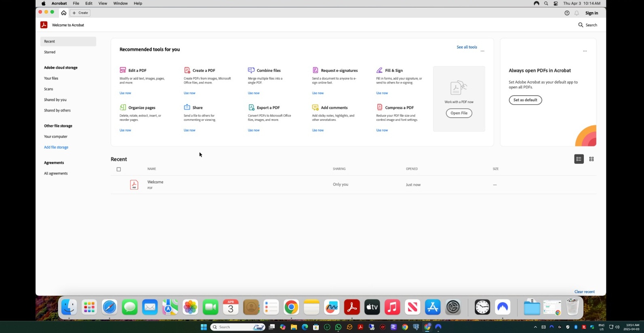The height and width of the screenshot is (333, 644).
Task: Open the View menu
Action: pos(103,3)
